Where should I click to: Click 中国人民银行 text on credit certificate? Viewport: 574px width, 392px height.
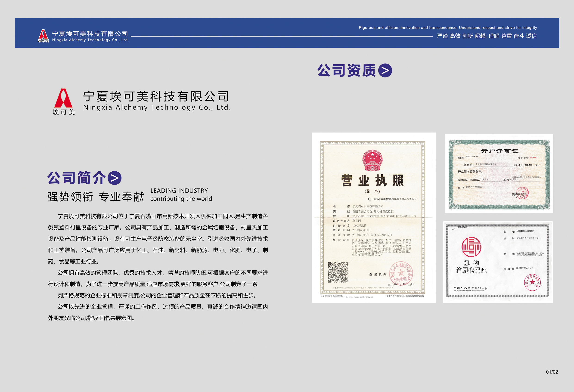[464, 288]
